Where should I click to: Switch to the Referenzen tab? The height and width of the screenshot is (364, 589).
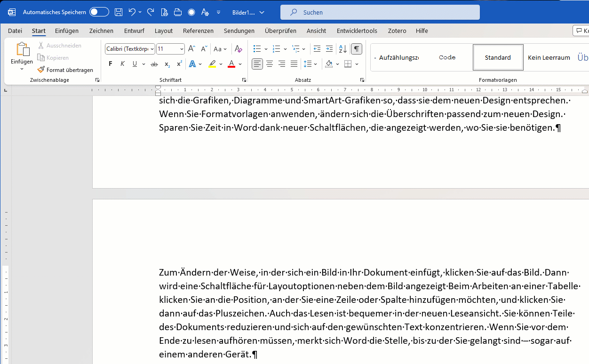[x=198, y=31]
